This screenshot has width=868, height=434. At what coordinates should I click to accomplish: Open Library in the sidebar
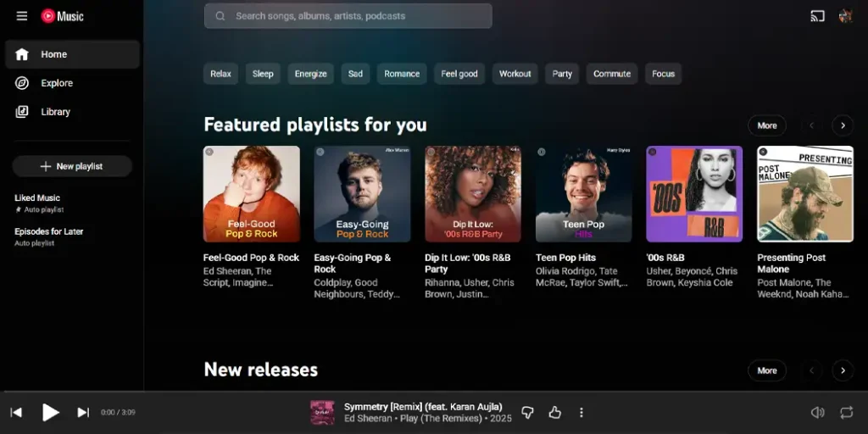point(73,112)
